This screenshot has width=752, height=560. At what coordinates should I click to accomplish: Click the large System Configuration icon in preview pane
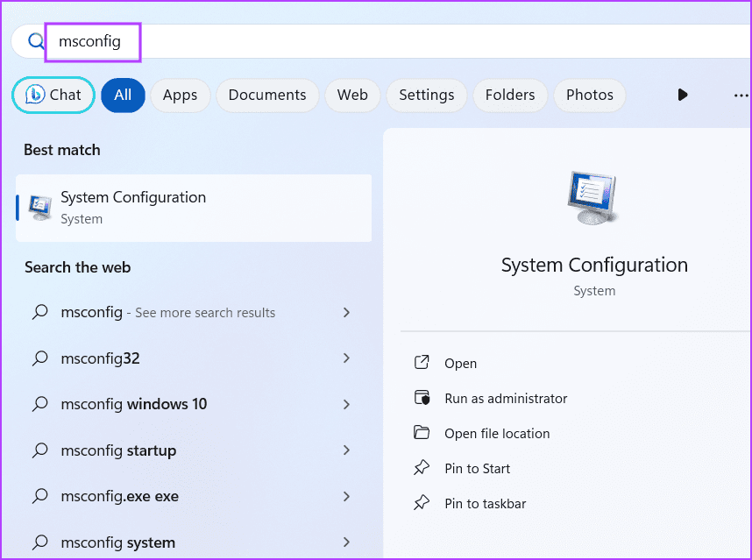pos(593,197)
